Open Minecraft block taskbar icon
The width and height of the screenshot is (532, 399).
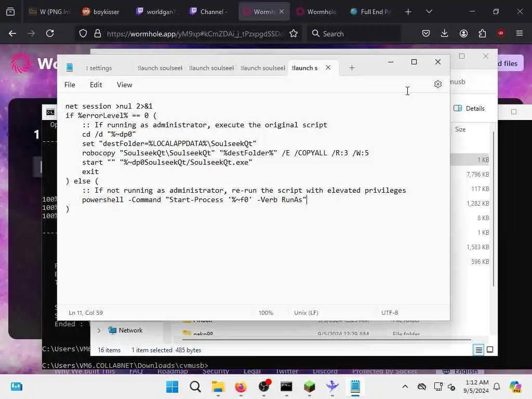click(310, 387)
